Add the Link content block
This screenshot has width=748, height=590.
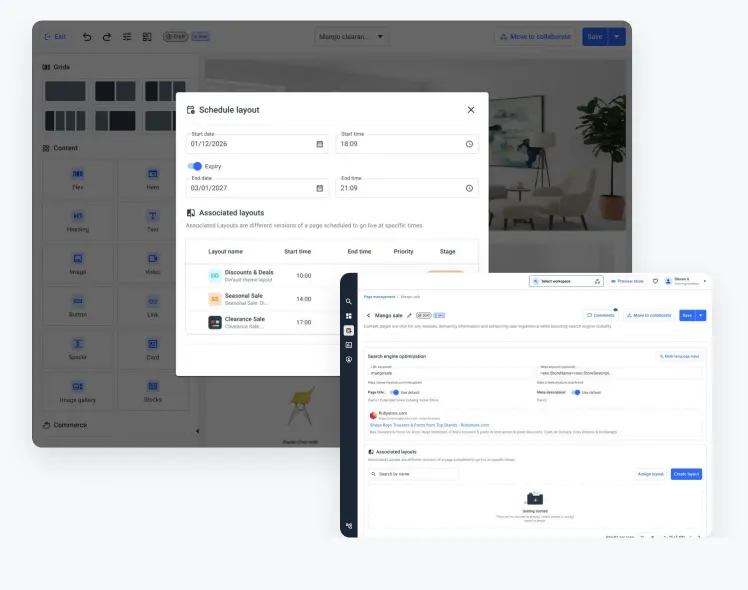point(153,307)
